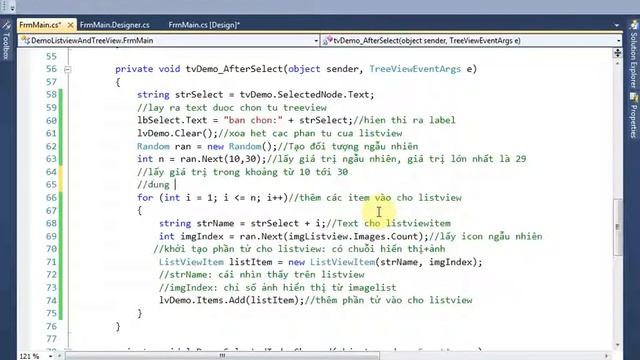The width and height of the screenshot is (640, 360).
Task: Click 'lvDemo.Items.Add(listItem)' on line 74
Action: (231, 301)
